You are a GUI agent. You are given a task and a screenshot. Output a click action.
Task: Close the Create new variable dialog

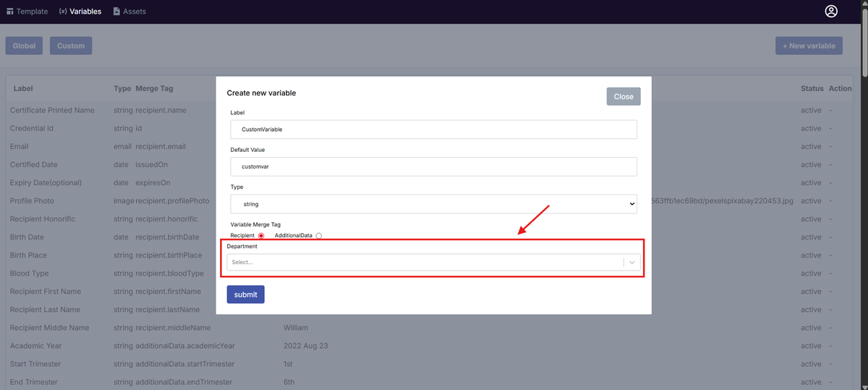tap(624, 96)
